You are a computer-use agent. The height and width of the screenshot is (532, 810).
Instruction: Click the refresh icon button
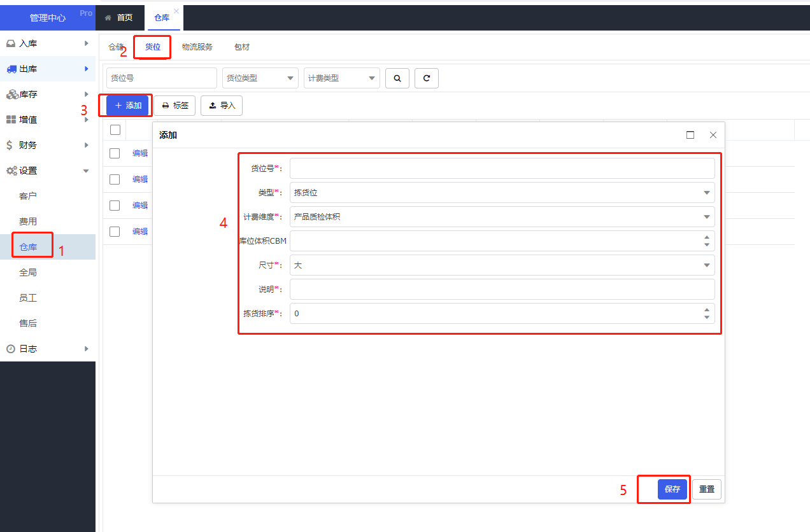point(427,78)
